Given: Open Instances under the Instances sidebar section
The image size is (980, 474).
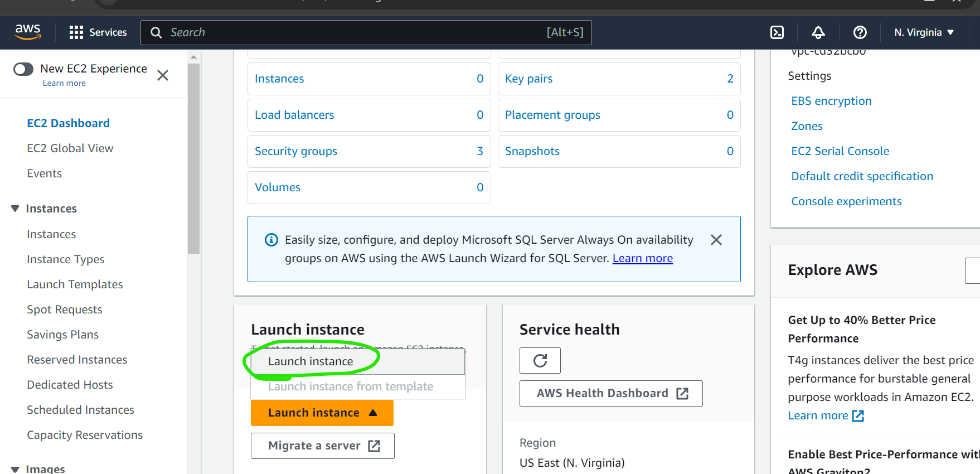Looking at the screenshot, I should click(51, 234).
